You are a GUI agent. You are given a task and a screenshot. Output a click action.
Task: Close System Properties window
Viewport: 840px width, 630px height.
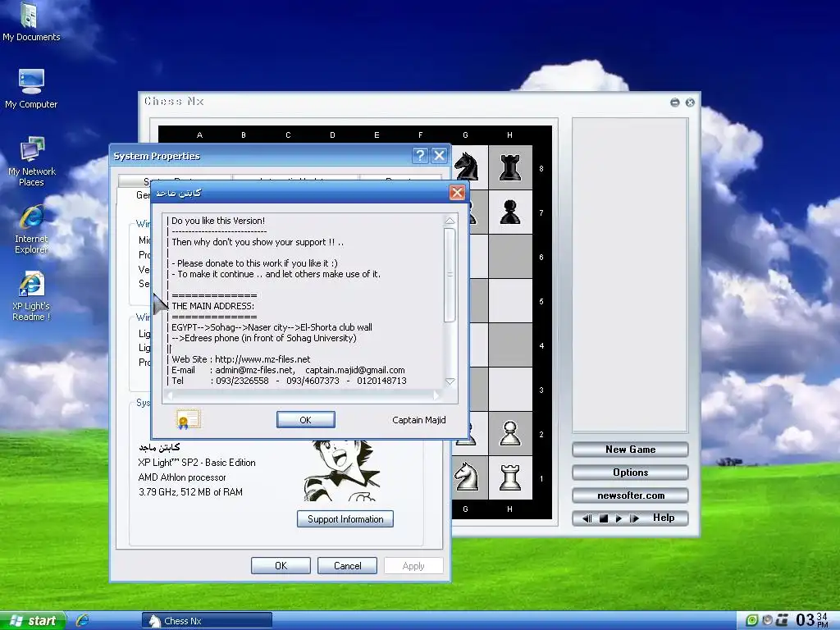[x=440, y=155]
